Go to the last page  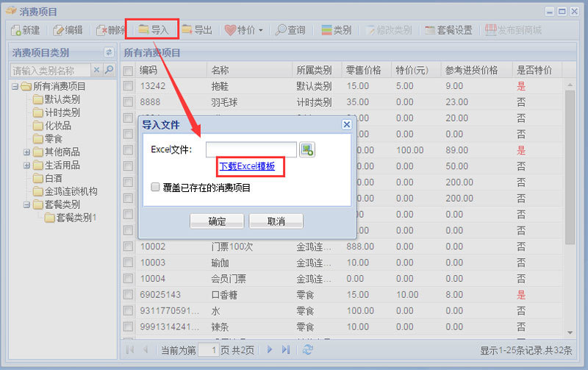point(286,349)
